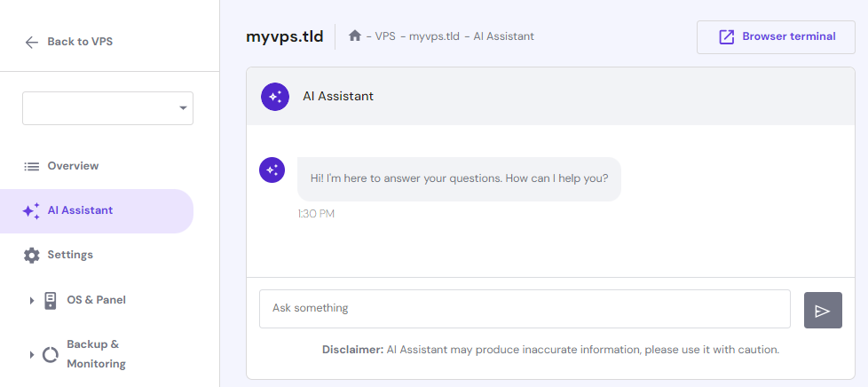Click the Overview list icon

(32, 166)
